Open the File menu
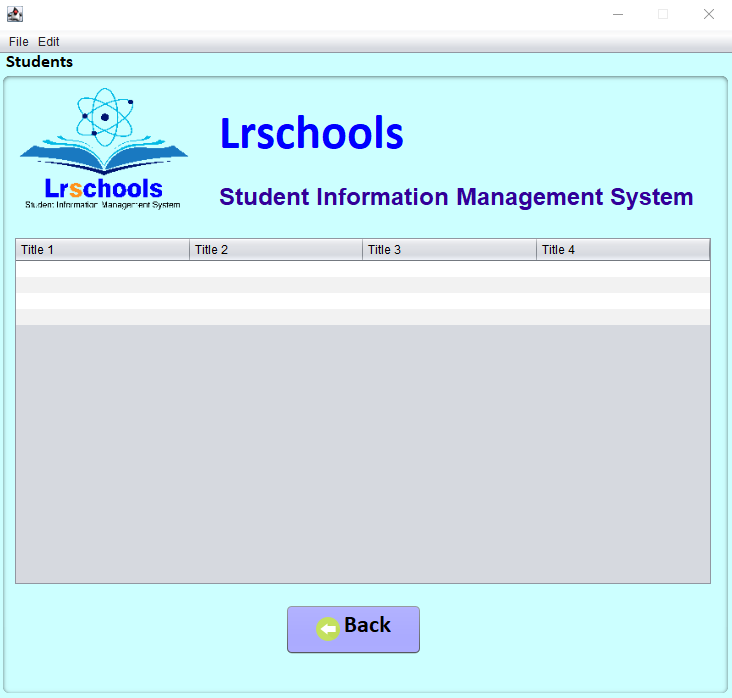The height and width of the screenshot is (698, 732). (x=19, y=42)
